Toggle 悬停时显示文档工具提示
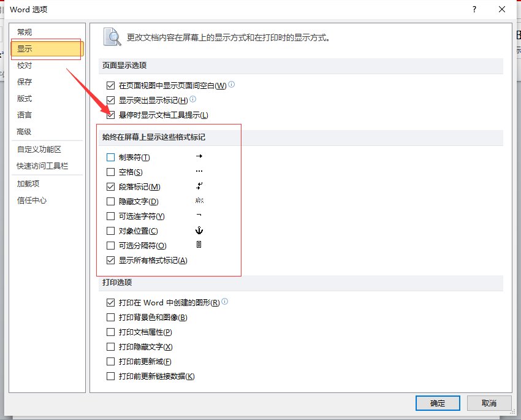The image size is (521, 420). point(111,115)
